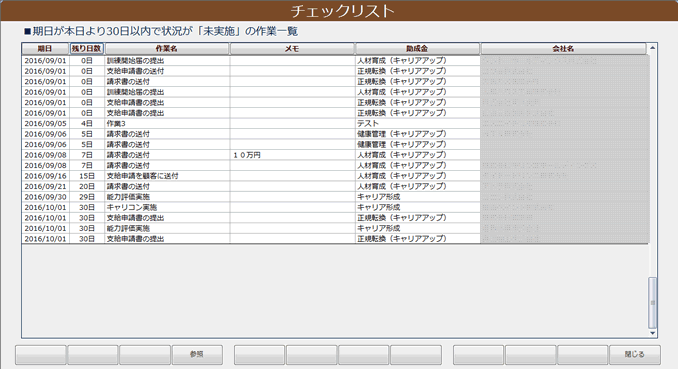
Task: Click the 作業名 column header
Action: tap(167, 49)
